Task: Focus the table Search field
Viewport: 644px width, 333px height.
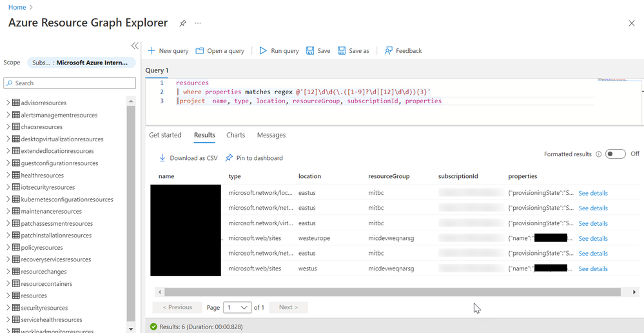Action: pos(70,83)
